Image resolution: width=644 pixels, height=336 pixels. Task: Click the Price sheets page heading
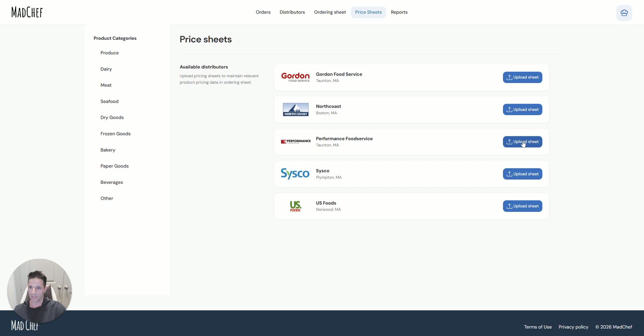[x=206, y=39]
